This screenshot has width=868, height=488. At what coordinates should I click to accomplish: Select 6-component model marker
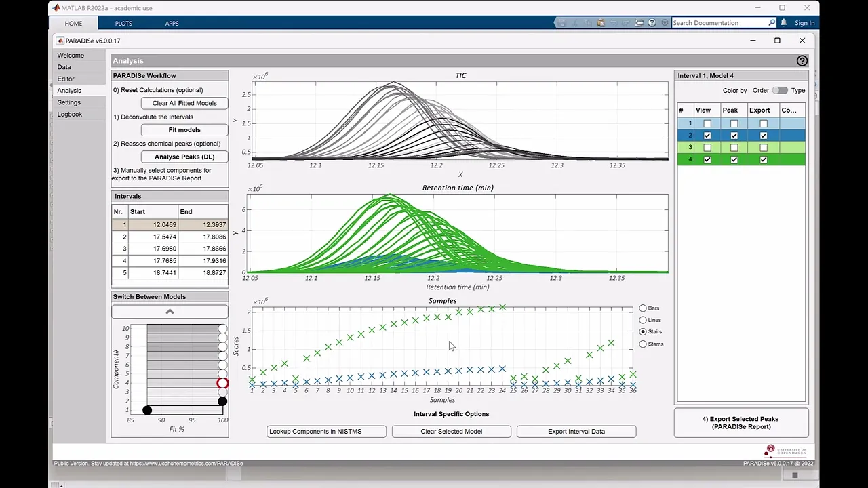click(222, 365)
